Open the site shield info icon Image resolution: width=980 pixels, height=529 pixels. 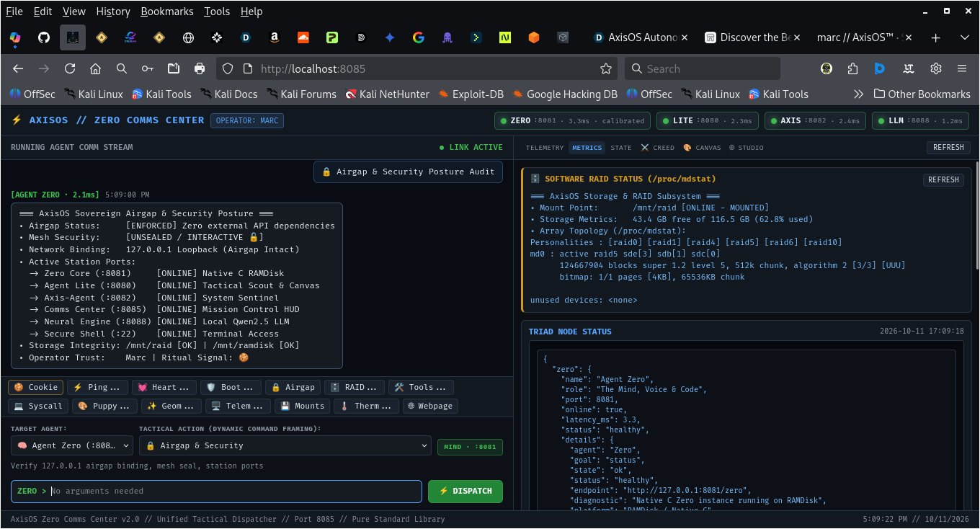(x=228, y=68)
